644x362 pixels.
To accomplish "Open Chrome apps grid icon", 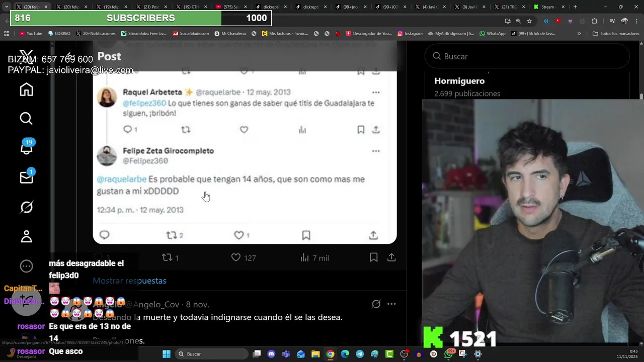I will 7,34.
